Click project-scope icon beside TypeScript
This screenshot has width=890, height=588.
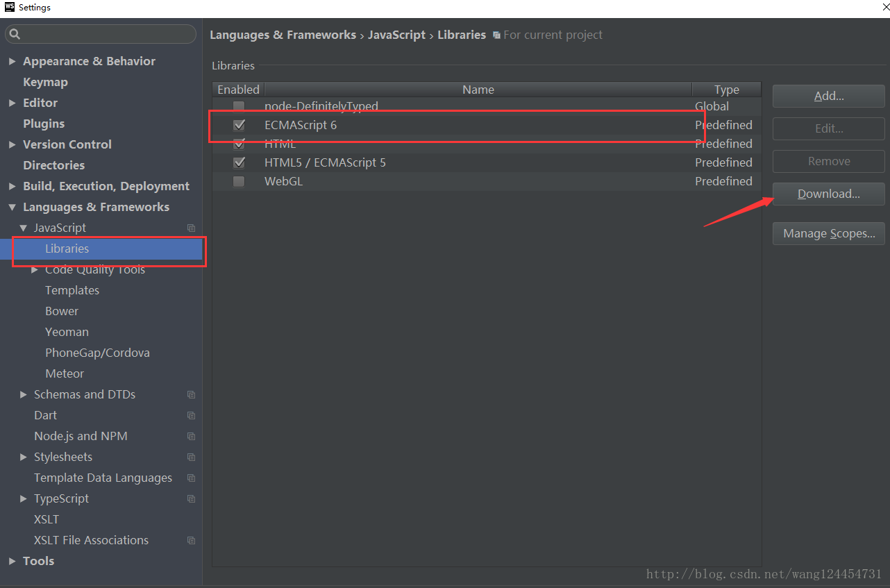click(x=192, y=499)
